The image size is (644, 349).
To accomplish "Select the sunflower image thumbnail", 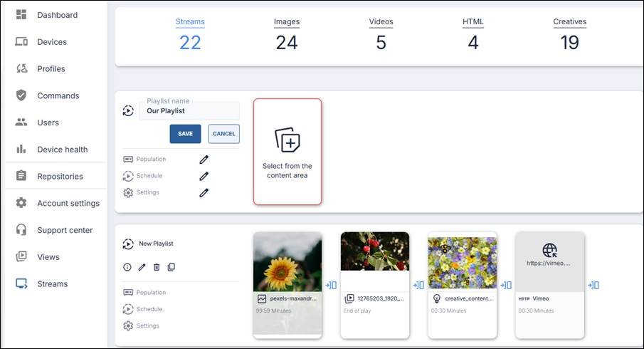I will (x=287, y=261).
